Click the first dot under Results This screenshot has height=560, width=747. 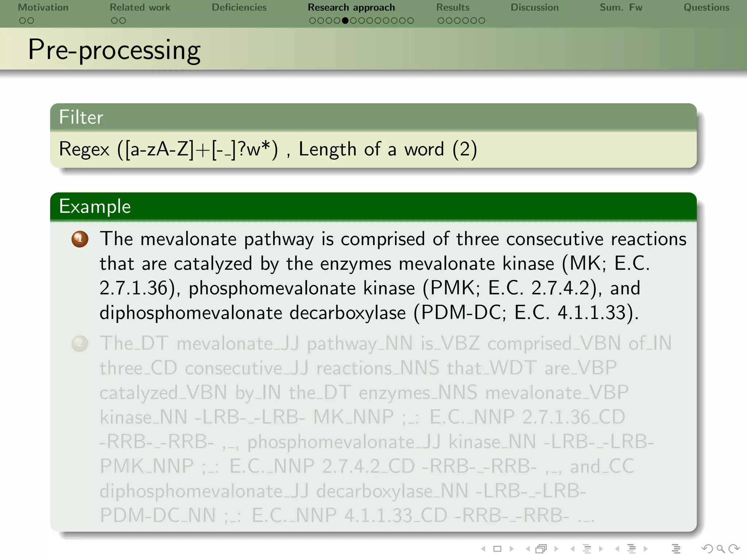441,21
